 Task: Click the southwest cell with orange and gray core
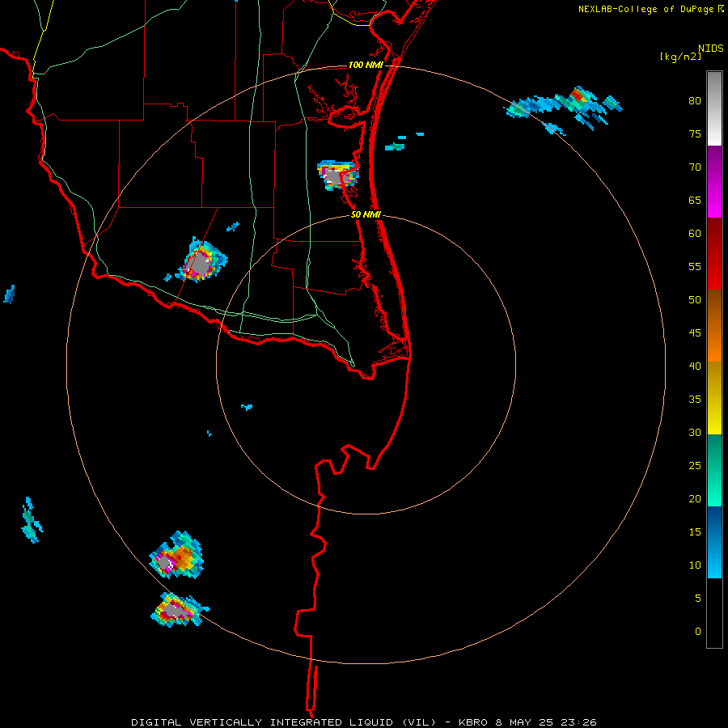(176, 555)
